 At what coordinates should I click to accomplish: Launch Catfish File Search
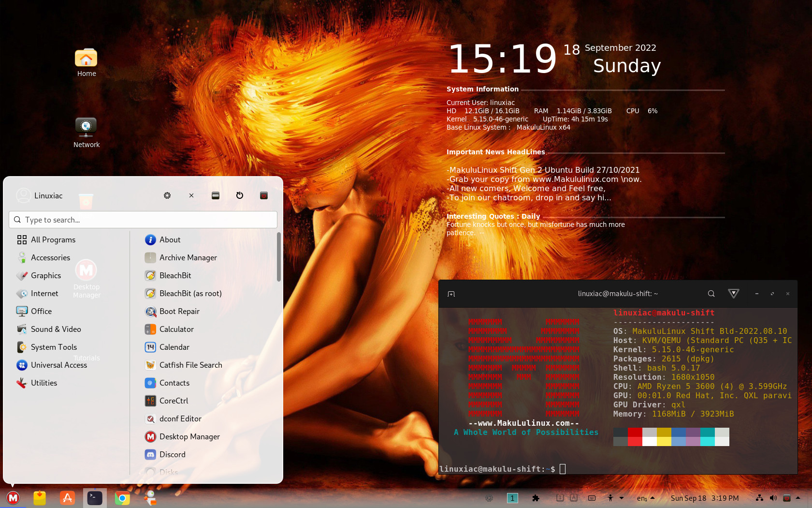(x=208, y=365)
